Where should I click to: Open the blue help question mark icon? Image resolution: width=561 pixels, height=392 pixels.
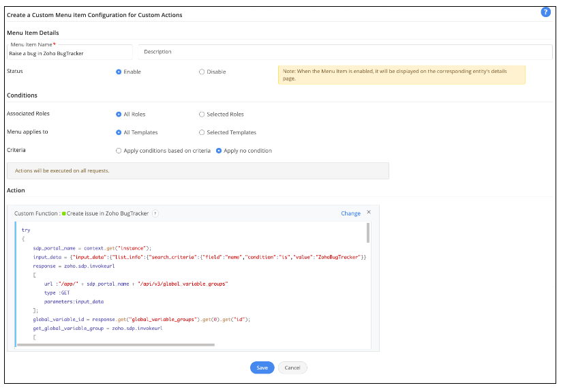[x=545, y=12]
